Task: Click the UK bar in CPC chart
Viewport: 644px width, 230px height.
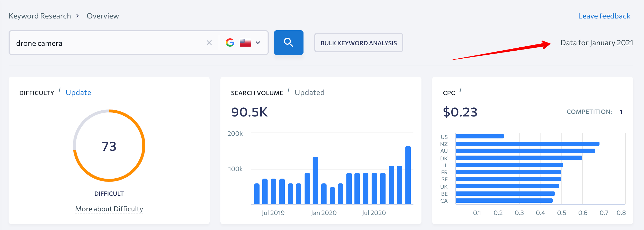Action: [507, 186]
